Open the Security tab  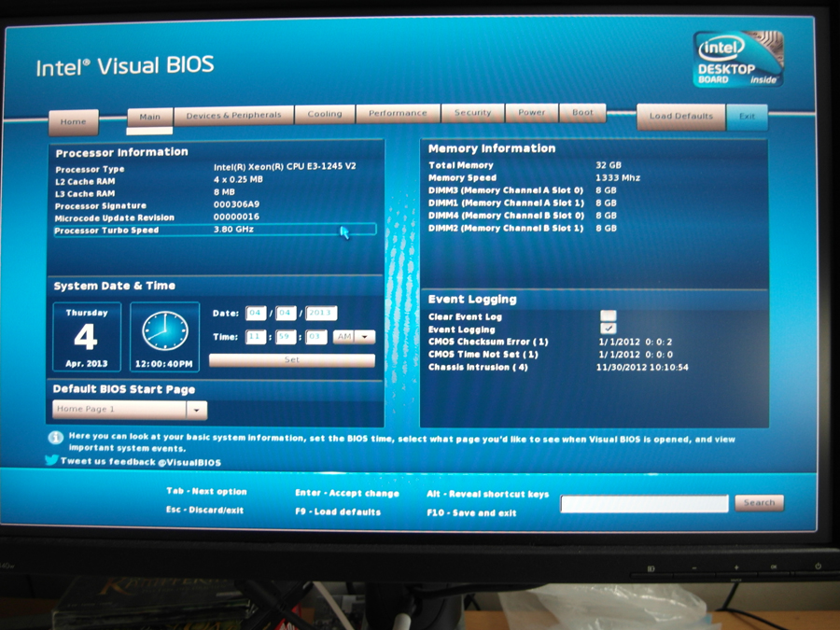pos(472,113)
